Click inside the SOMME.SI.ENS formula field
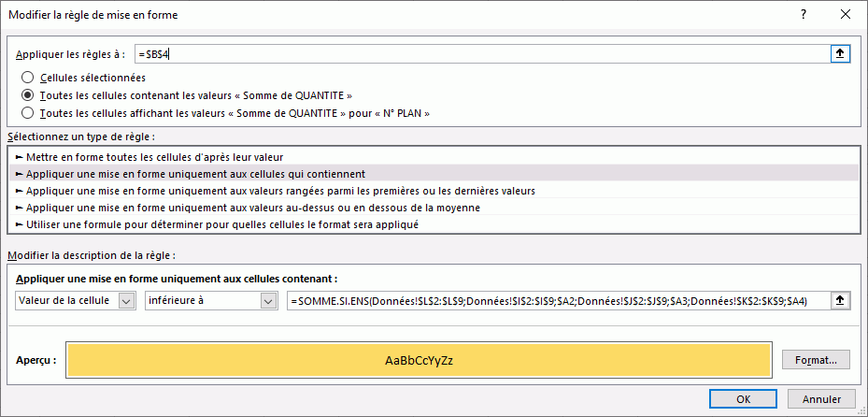Image resolution: width=868 pixels, height=417 pixels. (559, 300)
